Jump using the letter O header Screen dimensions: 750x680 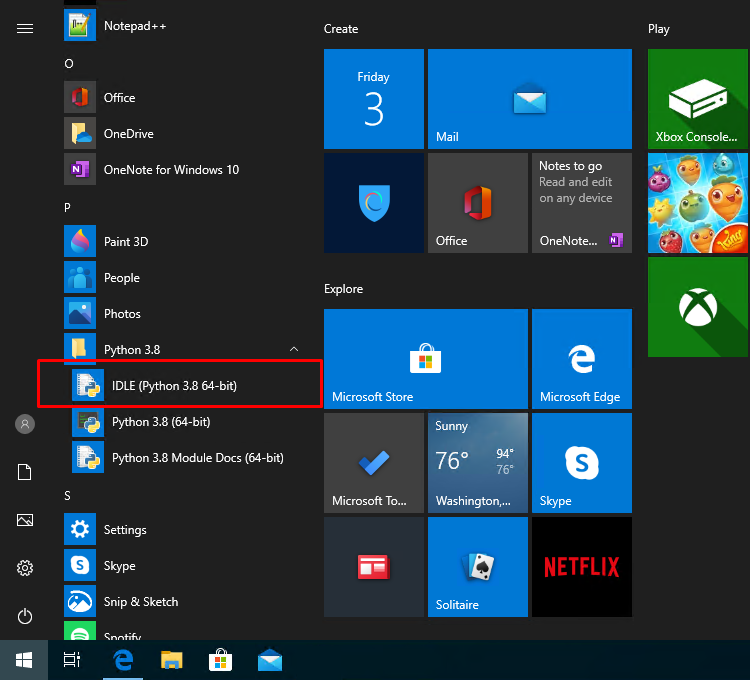(69, 64)
